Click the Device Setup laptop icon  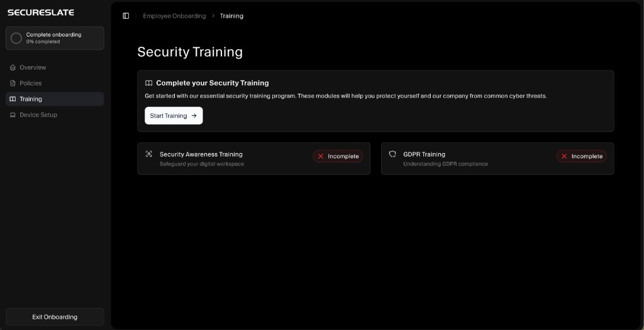pyautogui.click(x=13, y=115)
